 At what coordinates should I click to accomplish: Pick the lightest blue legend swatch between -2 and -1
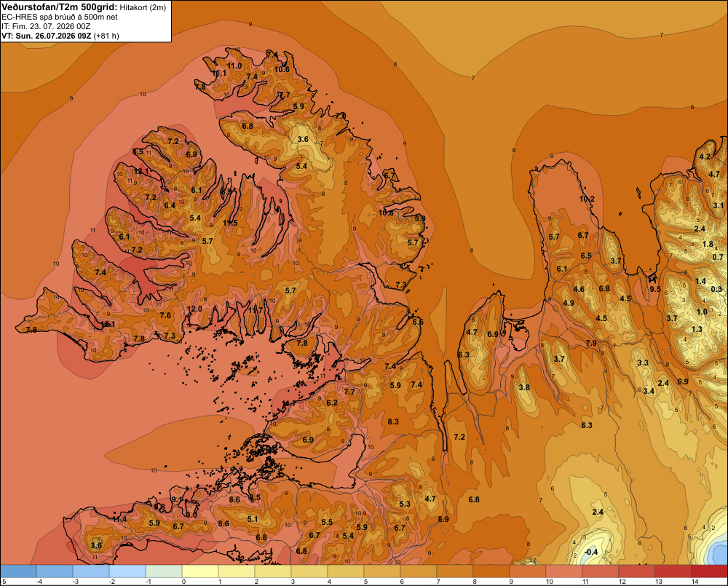pos(127,571)
